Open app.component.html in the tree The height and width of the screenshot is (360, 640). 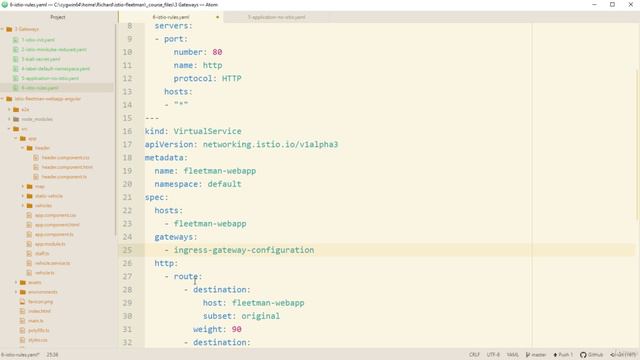[x=57, y=225]
